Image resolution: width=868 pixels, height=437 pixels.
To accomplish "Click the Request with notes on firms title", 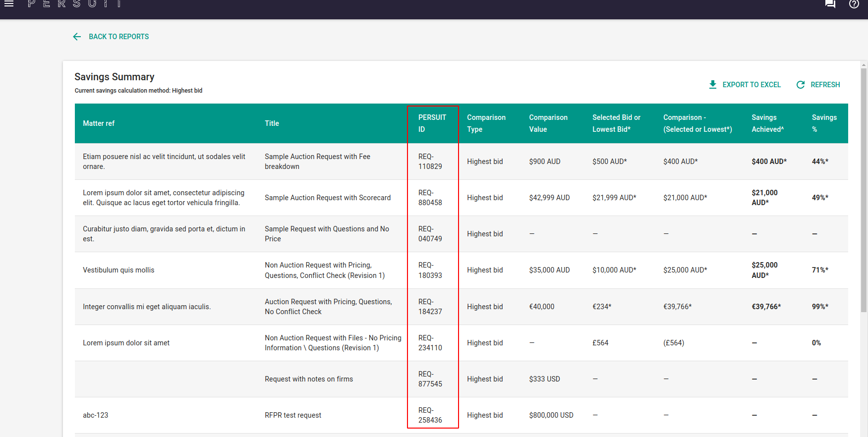I will click(x=308, y=379).
